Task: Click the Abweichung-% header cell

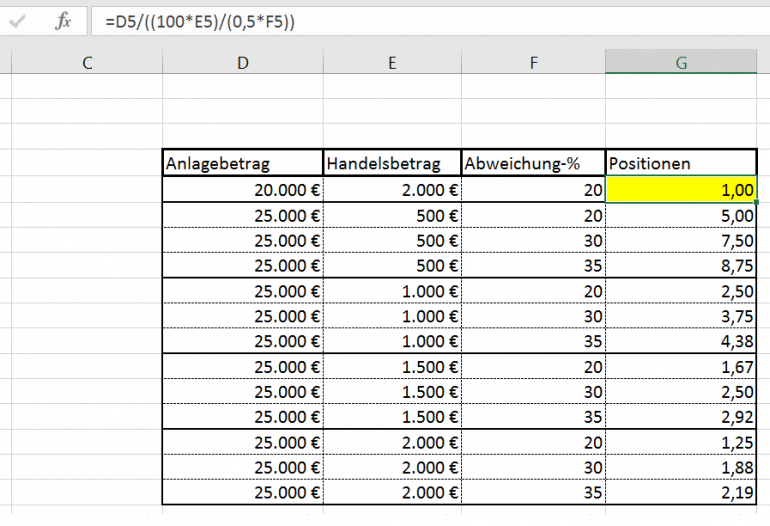Action: point(533,163)
